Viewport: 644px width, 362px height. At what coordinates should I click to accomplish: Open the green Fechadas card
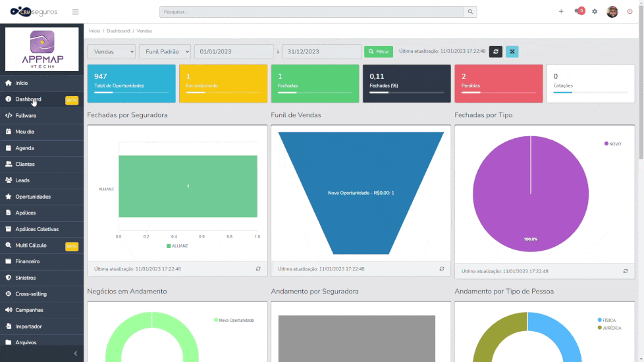[315, 84]
